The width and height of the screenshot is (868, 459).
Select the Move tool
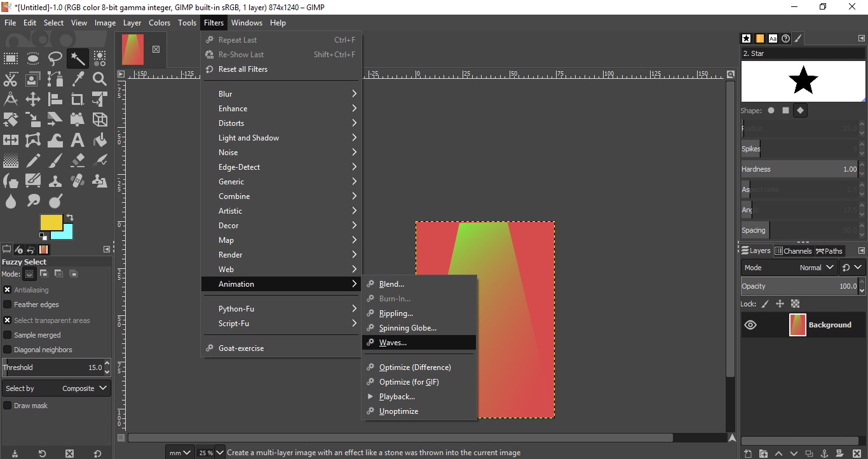coord(33,100)
